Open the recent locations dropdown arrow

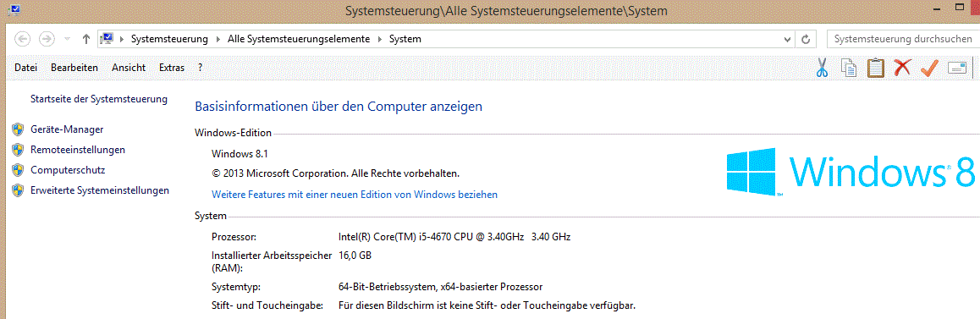coord(67,39)
